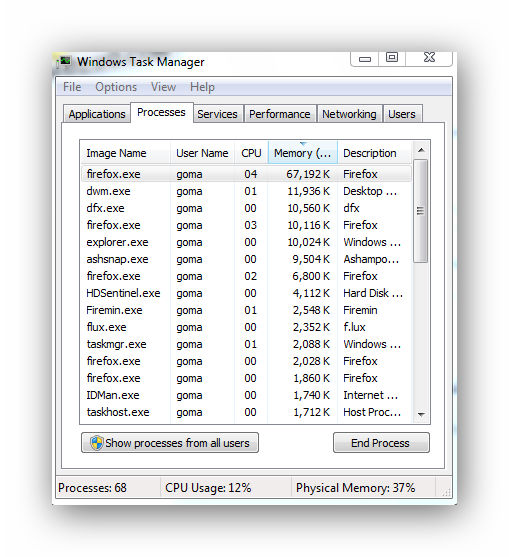Select the Firemin.exe process row
The image size is (509, 557).
click(246, 310)
